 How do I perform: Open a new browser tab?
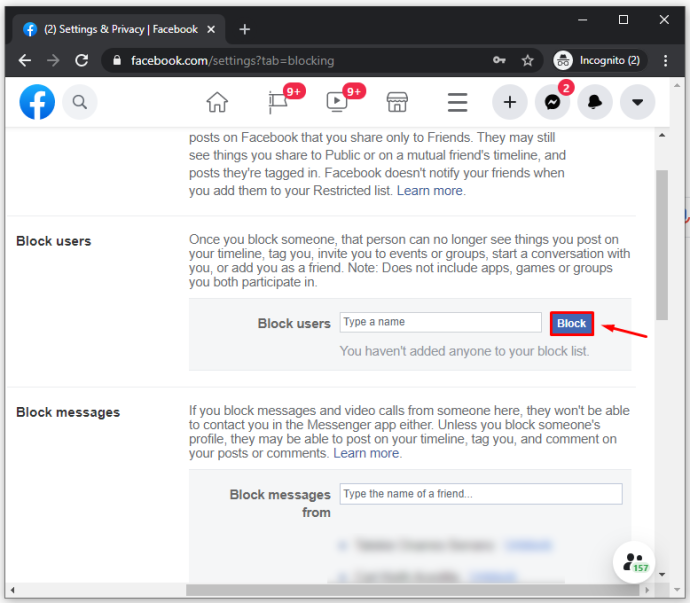click(244, 29)
